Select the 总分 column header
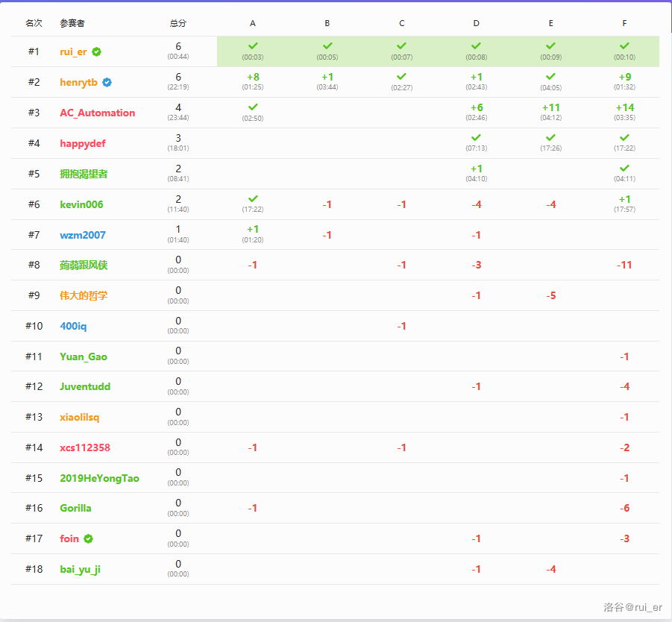Screen dimensions: 672x622 tap(178, 23)
